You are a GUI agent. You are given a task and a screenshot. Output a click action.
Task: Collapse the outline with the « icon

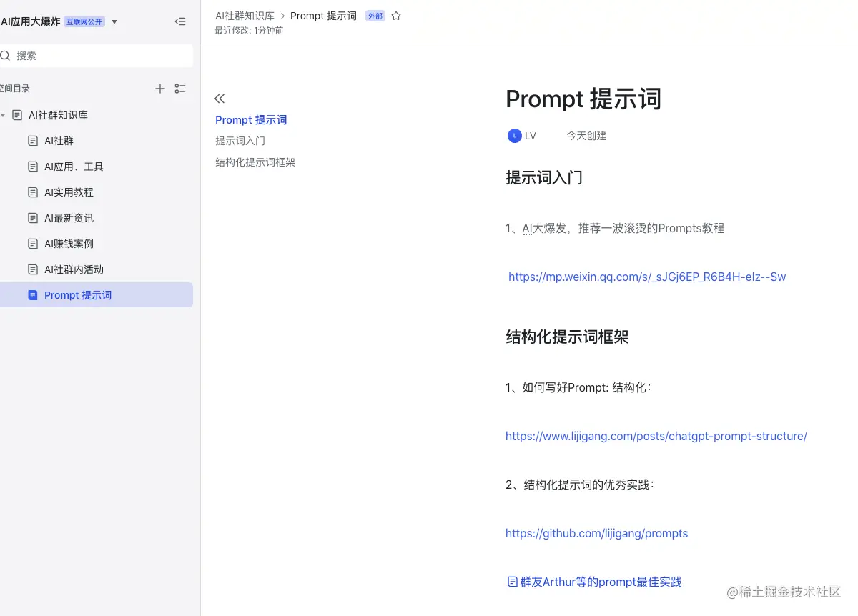[220, 98]
